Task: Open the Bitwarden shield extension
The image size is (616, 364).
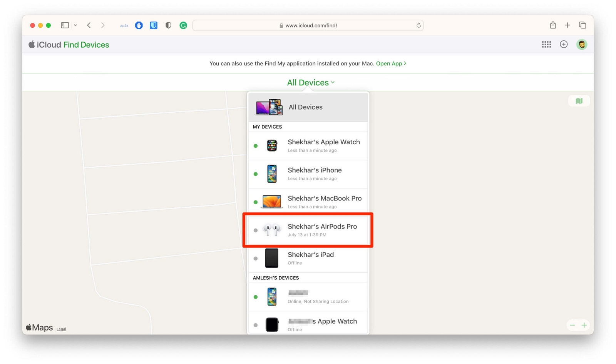Action: pyautogui.click(x=154, y=25)
